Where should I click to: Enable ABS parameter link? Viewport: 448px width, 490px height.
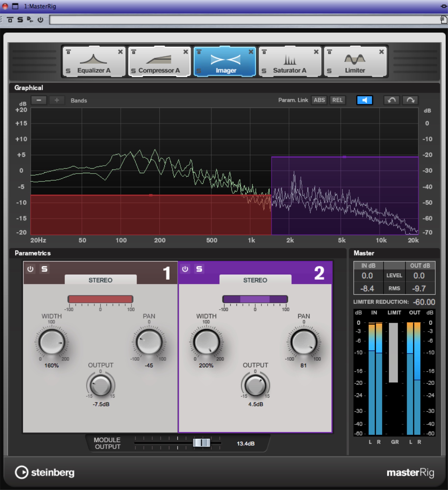pyautogui.click(x=319, y=100)
